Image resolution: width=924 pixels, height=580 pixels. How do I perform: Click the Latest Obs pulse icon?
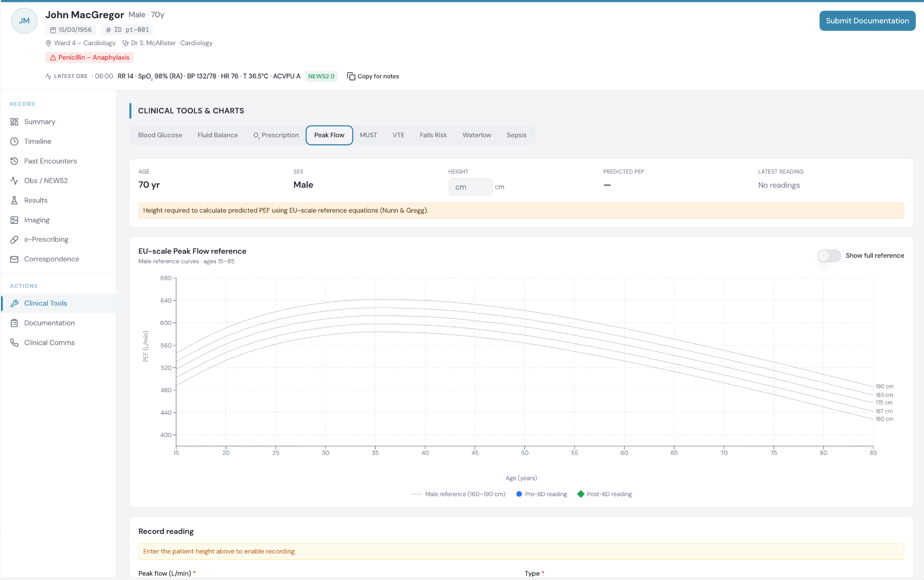tap(49, 76)
